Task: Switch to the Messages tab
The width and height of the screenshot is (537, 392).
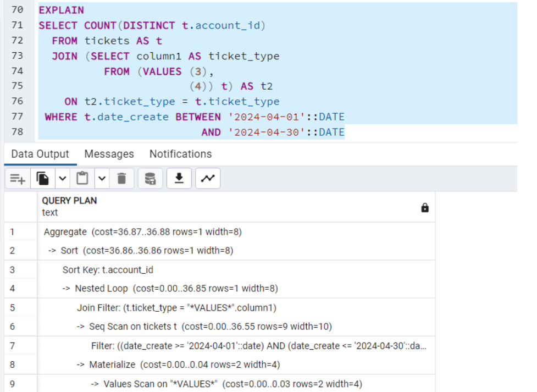Action: (109, 154)
